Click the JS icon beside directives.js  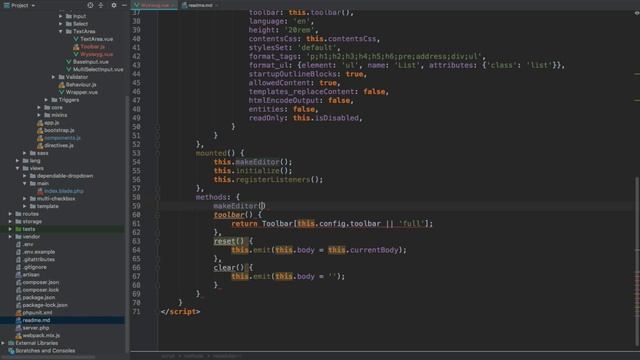point(40,146)
